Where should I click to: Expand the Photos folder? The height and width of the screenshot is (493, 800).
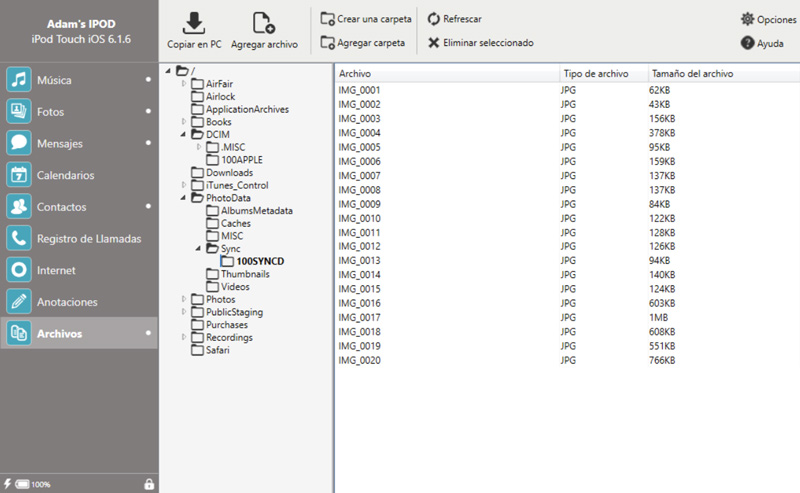(x=184, y=299)
